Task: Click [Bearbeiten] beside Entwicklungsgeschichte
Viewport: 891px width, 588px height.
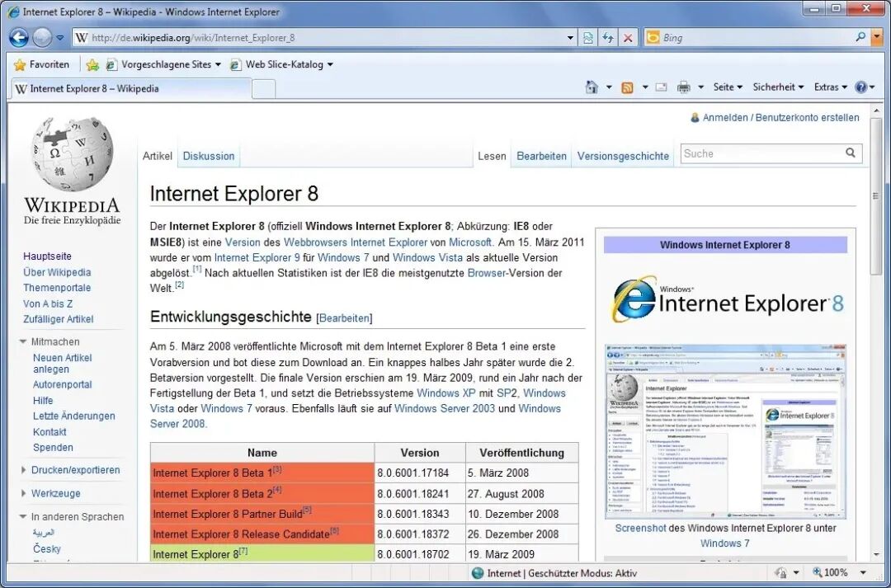Action: (344, 318)
